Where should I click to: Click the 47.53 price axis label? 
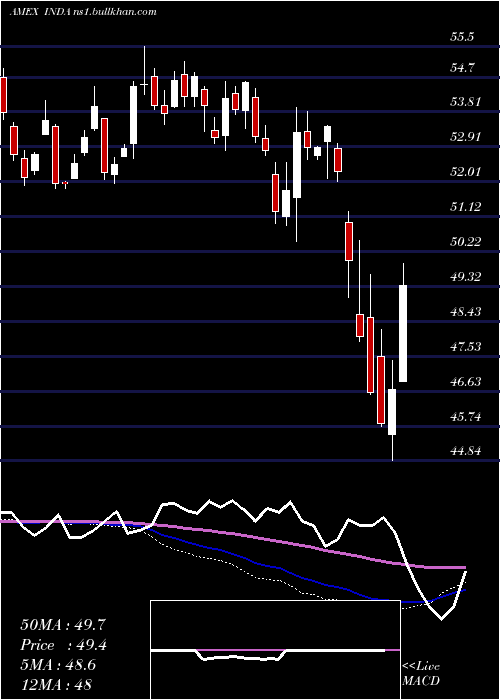pyautogui.click(x=466, y=346)
